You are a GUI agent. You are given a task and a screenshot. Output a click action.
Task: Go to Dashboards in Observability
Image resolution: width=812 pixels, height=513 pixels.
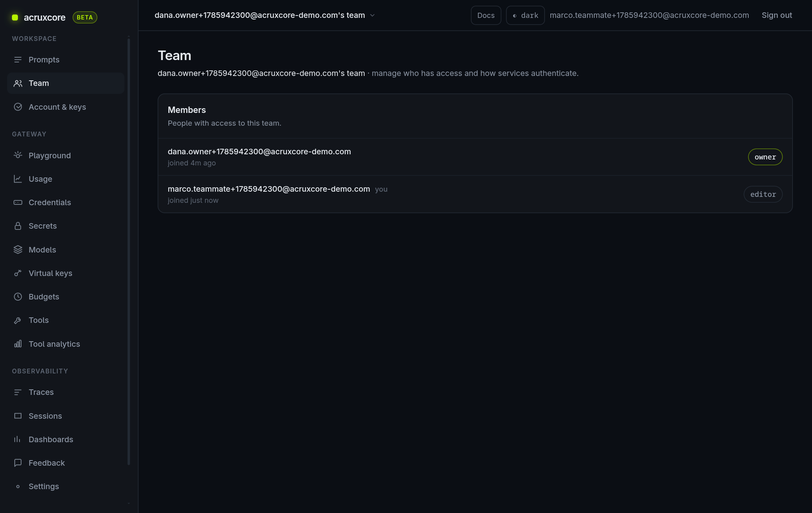coord(66,439)
